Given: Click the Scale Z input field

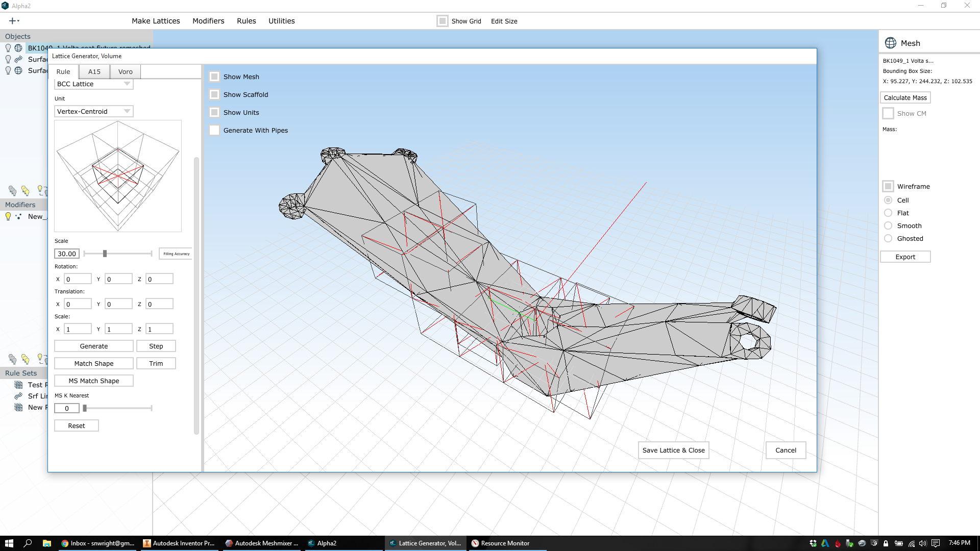Looking at the screenshot, I should (159, 329).
